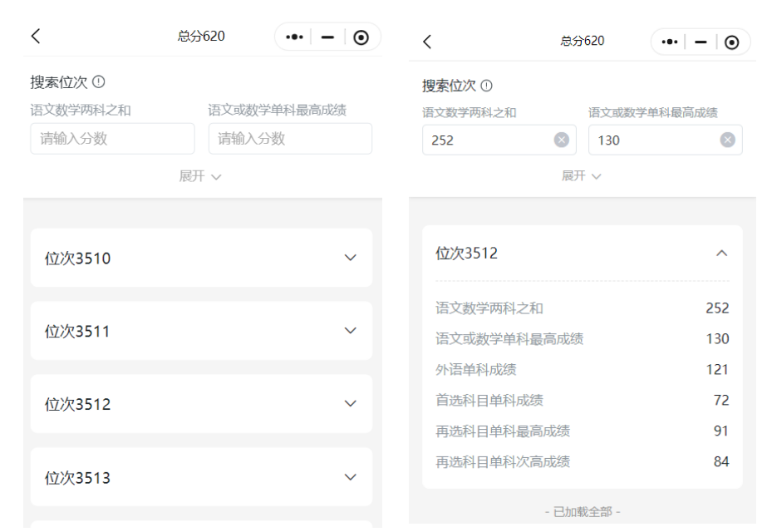Click info icon beside 搜索位次 above the 252 field
767x532 pixels.
click(x=487, y=86)
